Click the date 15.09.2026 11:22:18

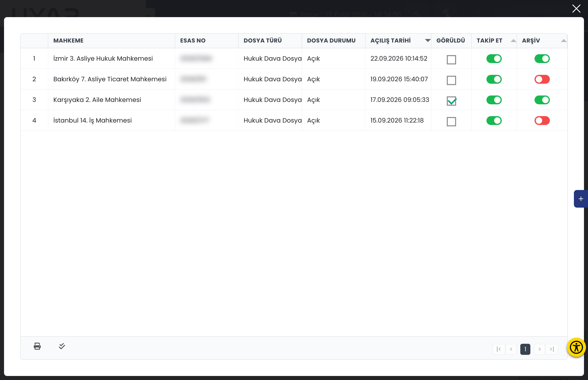(x=397, y=120)
